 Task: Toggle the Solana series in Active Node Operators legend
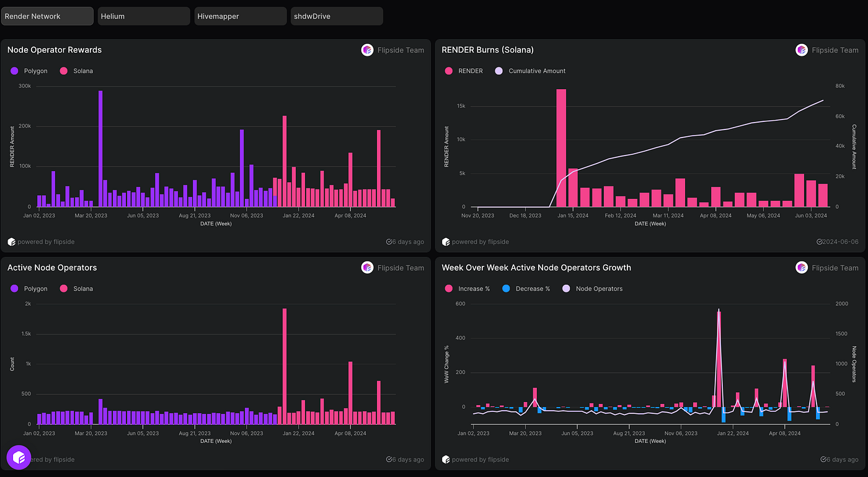[76, 288]
